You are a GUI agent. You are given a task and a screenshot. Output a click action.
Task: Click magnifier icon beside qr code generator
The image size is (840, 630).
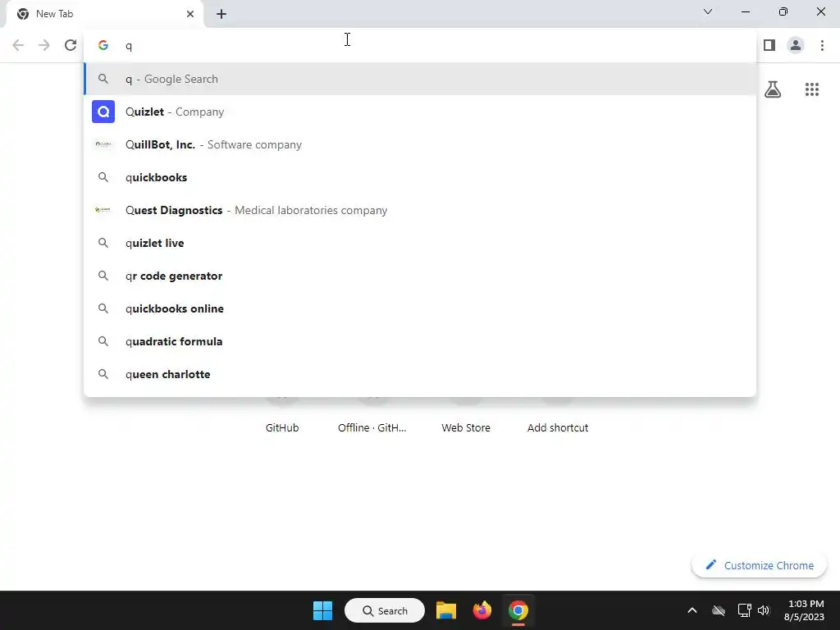(x=103, y=276)
